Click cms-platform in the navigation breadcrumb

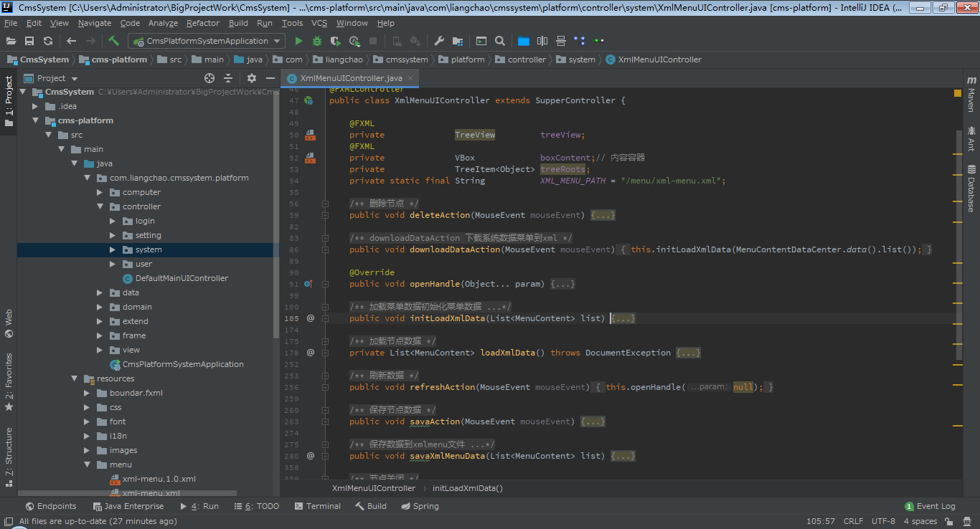pos(119,59)
